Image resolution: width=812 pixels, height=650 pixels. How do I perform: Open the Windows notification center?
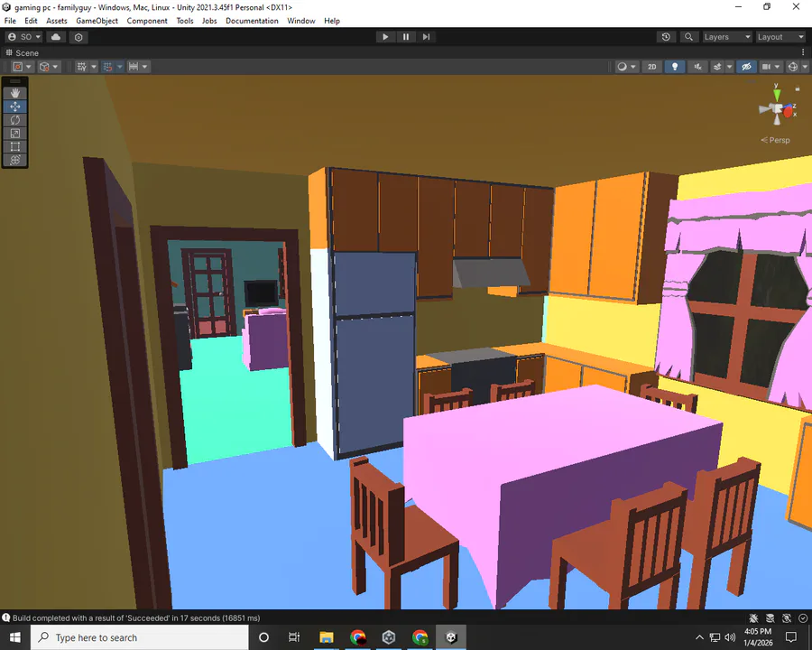790,637
